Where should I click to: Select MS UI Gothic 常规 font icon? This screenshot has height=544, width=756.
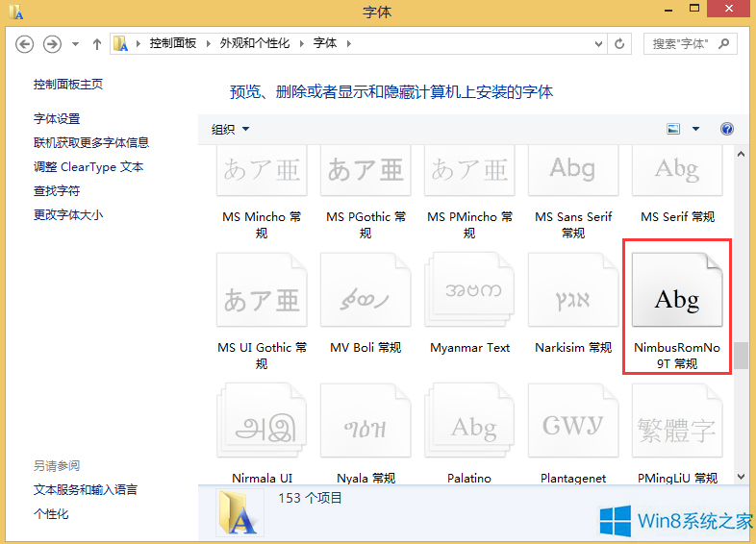(262, 289)
